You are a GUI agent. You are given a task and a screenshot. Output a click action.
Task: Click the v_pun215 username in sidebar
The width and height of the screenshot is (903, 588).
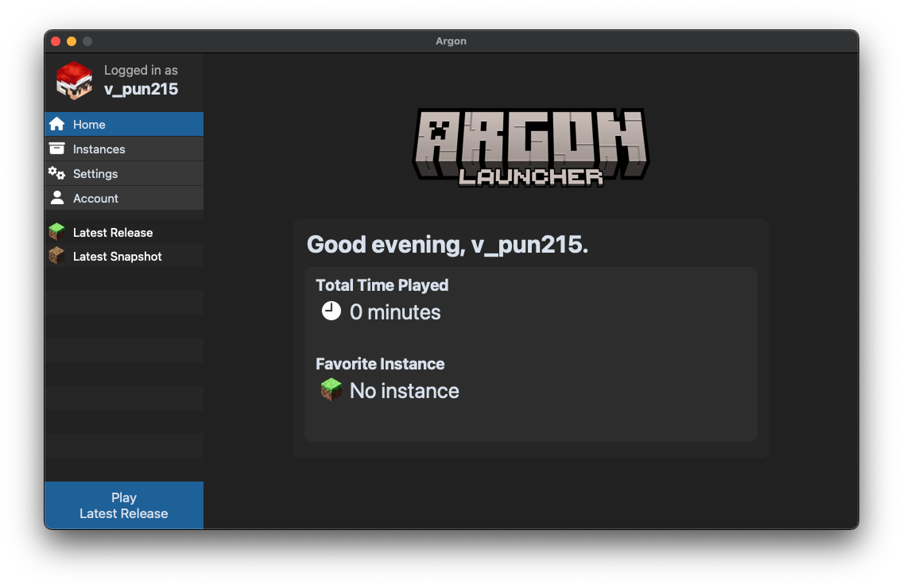[141, 89]
